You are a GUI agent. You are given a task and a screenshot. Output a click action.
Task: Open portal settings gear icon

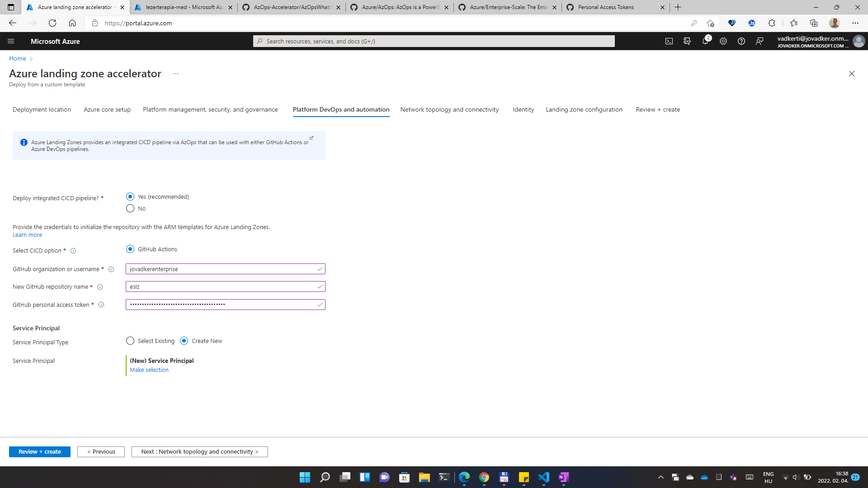click(723, 41)
